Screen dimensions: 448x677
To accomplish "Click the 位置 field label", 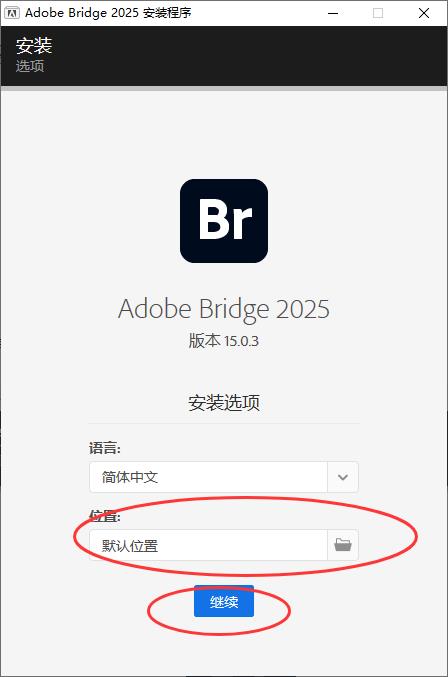I will pyautogui.click(x=105, y=516).
